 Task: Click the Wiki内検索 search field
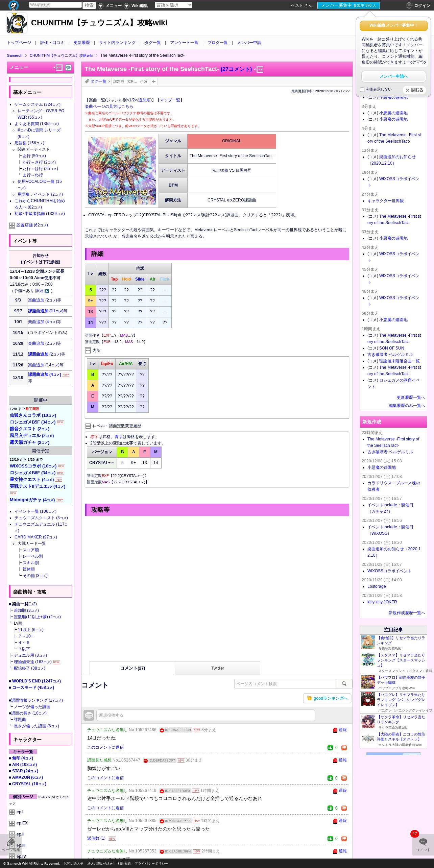[55, 5]
